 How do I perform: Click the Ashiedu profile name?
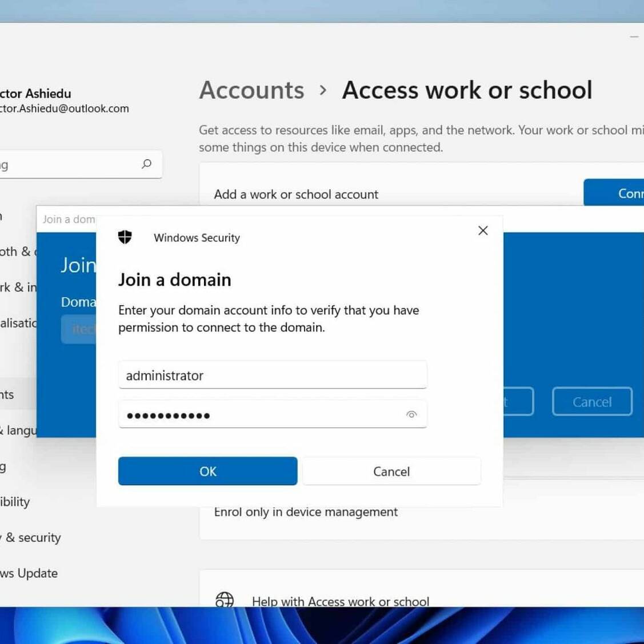pyautogui.click(x=35, y=94)
